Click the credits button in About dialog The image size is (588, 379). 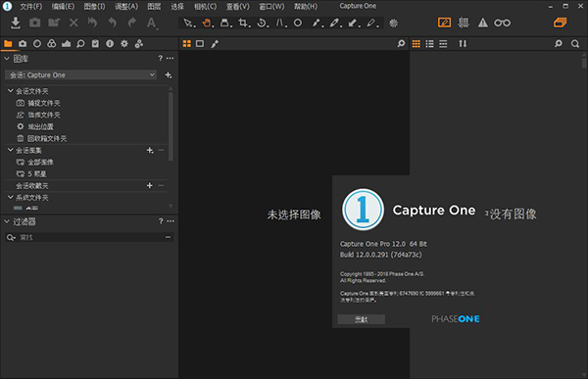click(361, 319)
